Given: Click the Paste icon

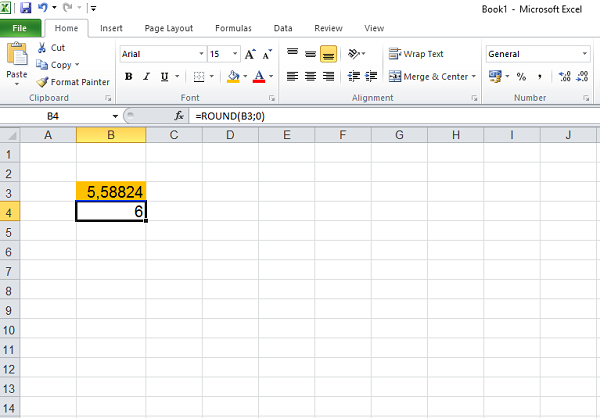Looking at the screenshot, I should (x=17, y=60).
